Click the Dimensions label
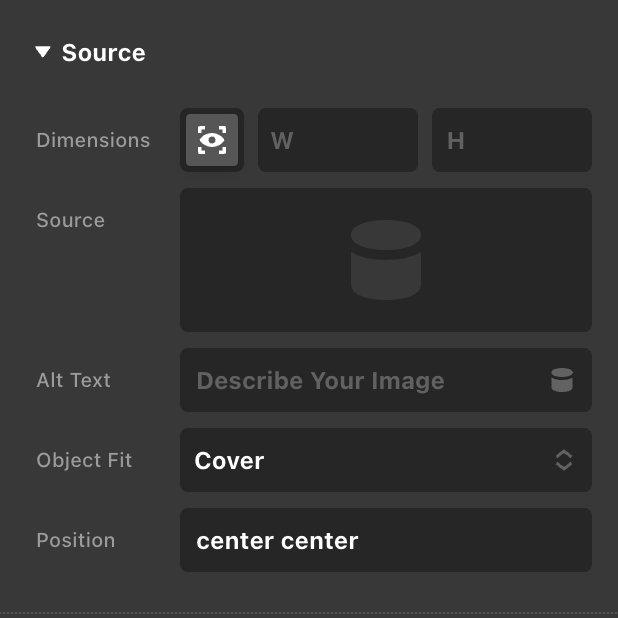 coord(93,140)
